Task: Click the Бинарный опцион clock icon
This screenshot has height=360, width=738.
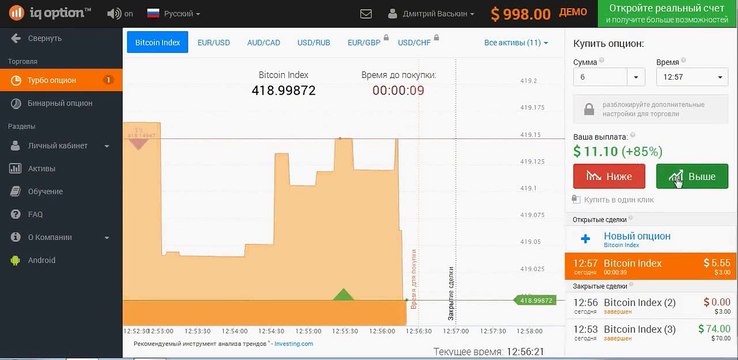Action: pos(16,104)
